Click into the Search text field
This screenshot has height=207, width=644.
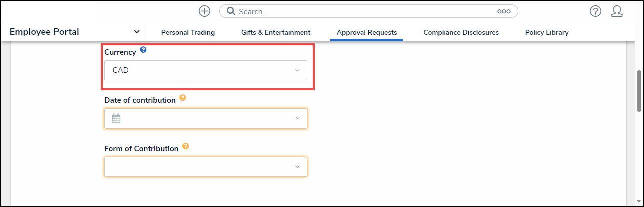(365, 11)
